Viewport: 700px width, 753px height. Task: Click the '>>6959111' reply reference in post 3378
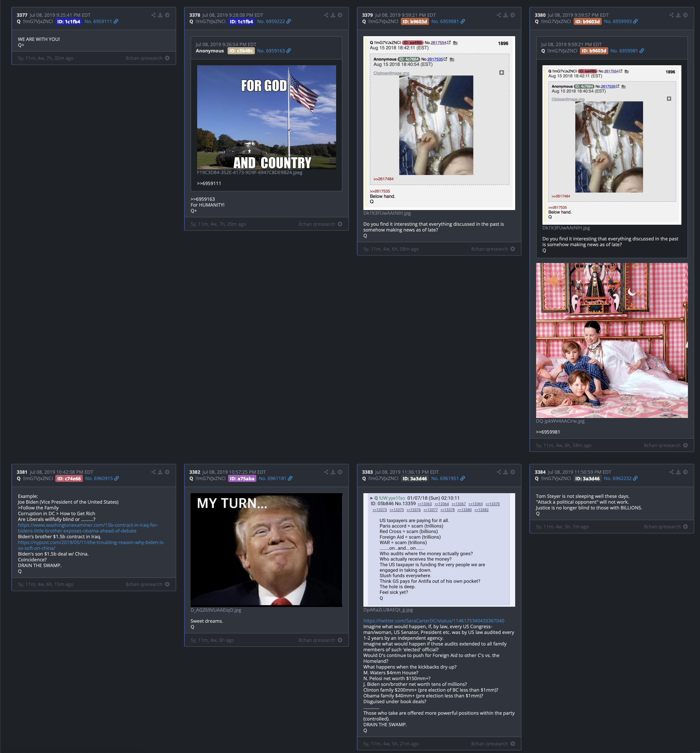209,183
